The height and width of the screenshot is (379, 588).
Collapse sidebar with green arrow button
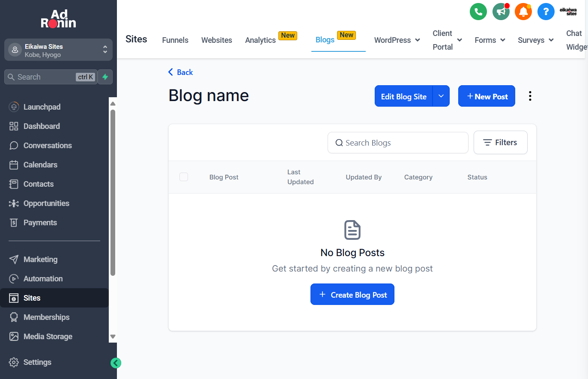pos(116,363)
